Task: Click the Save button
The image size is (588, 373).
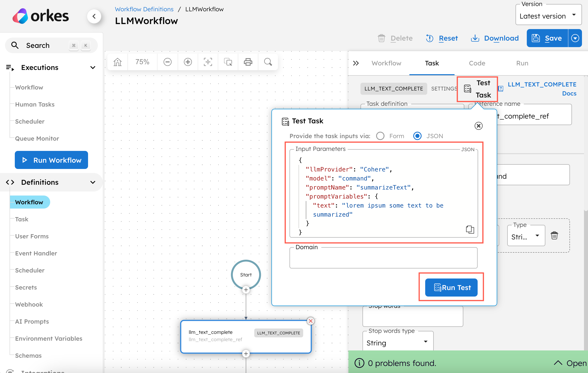Action: coord(548,38)
